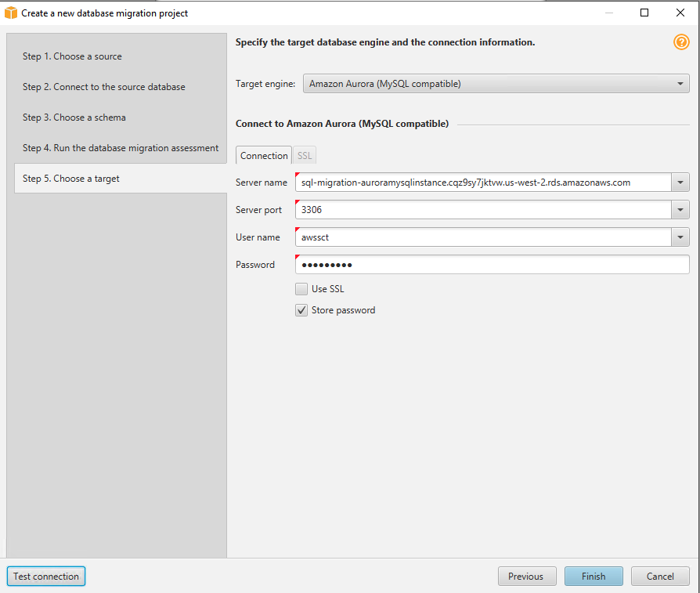Click the Finish button
The image size is (700, 593).
(x=594, y=576)
